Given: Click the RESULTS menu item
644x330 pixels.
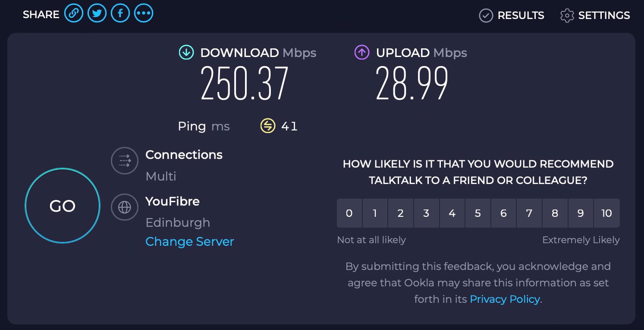Looking at the screenshot, I should tap(521, 16).
